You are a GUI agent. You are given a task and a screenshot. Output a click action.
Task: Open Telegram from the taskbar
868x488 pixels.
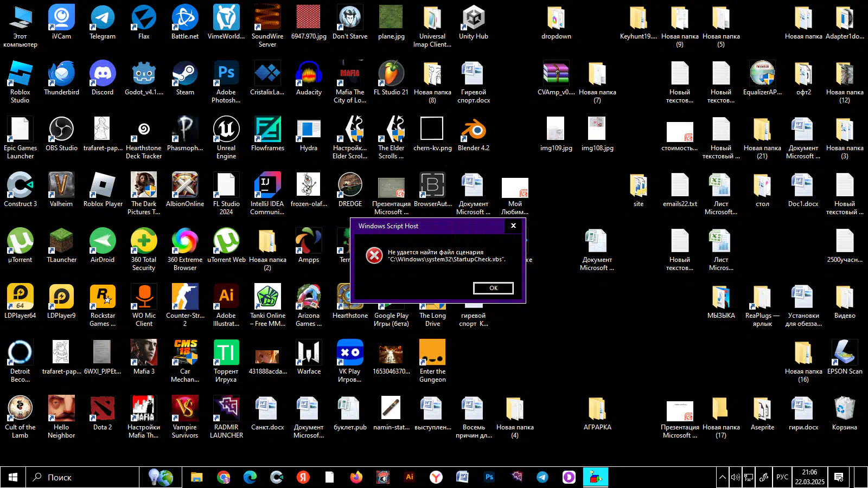[x=542, y=477]
